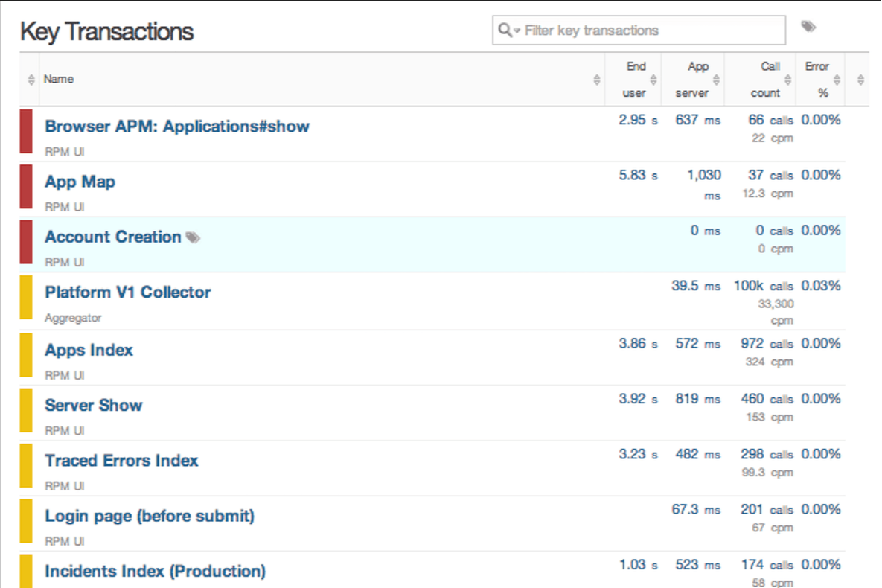Open the Server Show transaction
Image resolution: width=882 pixels, height=588 pixels.
93,405
